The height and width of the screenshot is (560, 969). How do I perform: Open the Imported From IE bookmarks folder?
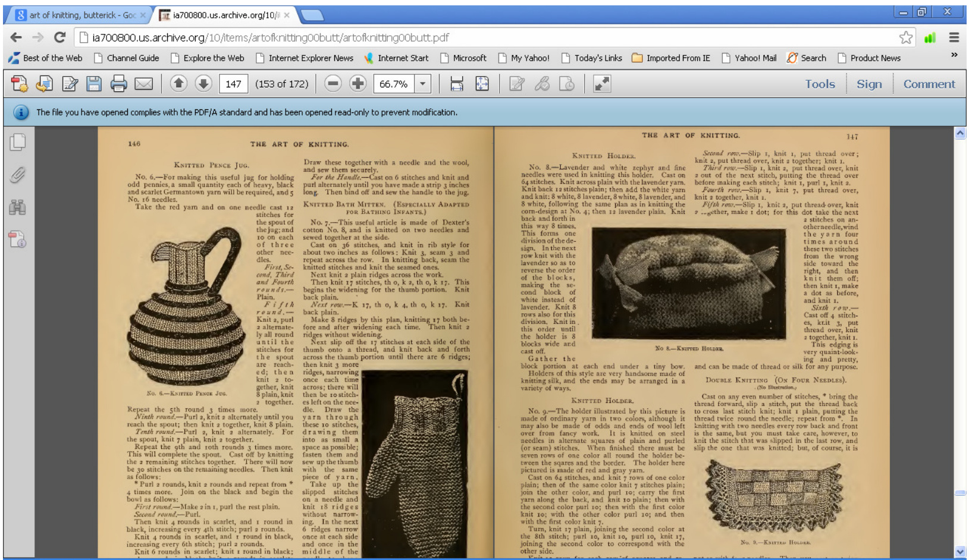[670, 58]
